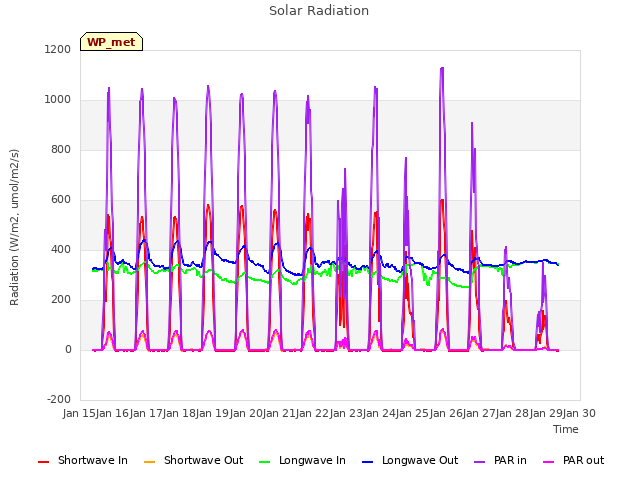This screenshot has width=640, height=480.
Task: Click the purple PAR in legend swatch
Action: coord(480,462)
